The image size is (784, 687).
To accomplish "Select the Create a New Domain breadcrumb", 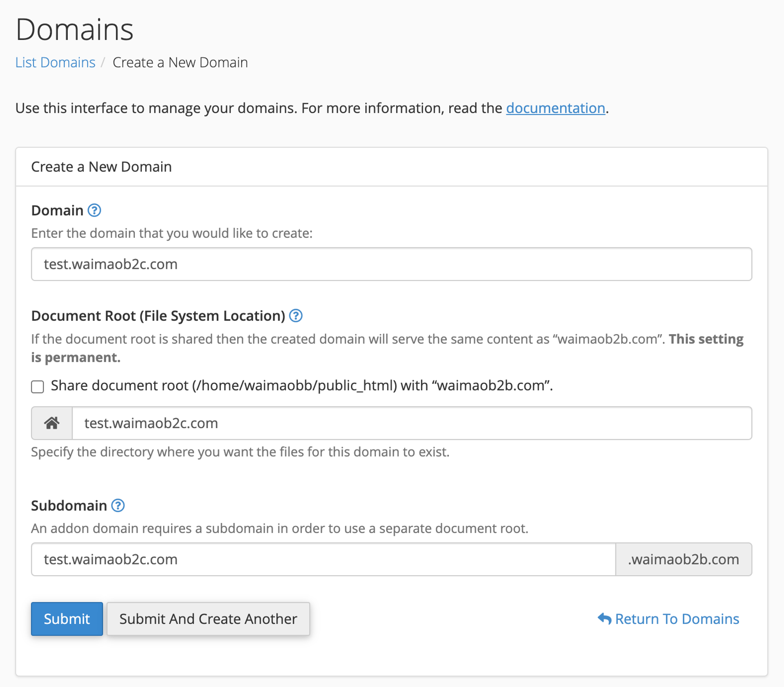I will (x=180, y=62).
